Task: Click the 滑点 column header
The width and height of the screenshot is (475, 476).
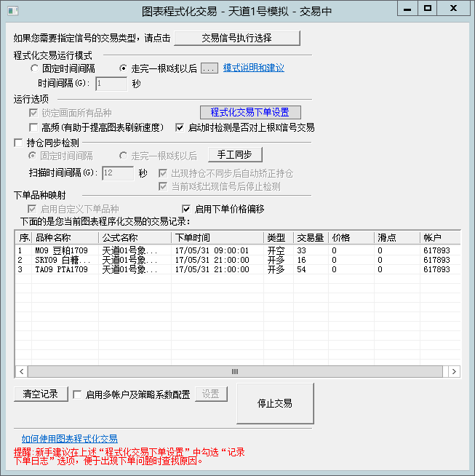Action: pos(397,237)
